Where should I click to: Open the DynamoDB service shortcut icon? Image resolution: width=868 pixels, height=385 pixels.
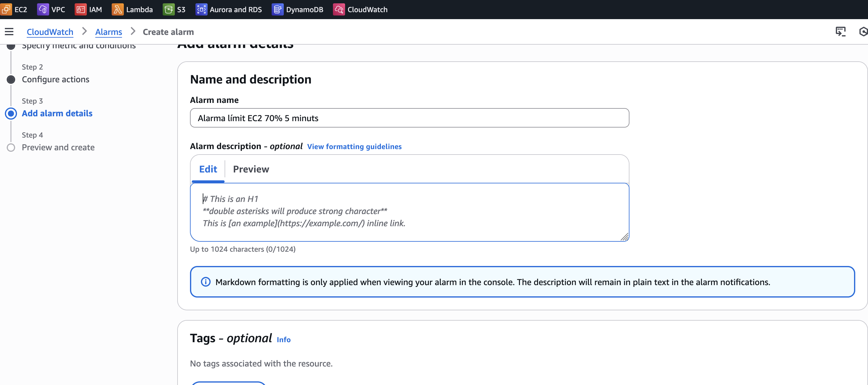[x=277, y=9]
